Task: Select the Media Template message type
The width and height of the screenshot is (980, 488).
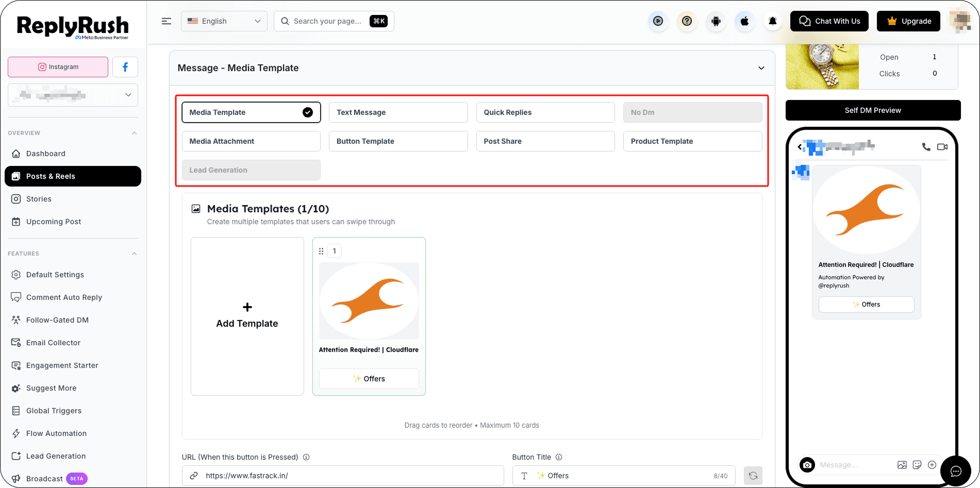Action: (251, 112)
